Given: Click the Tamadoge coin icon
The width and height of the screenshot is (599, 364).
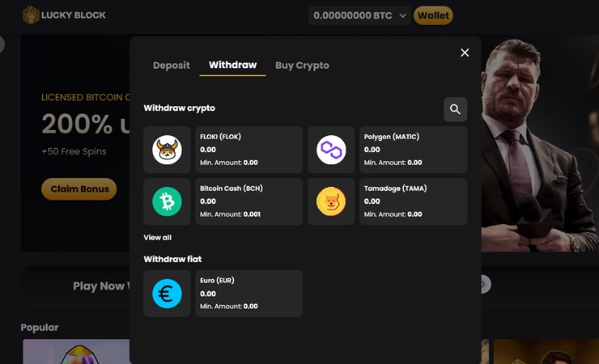Looking at the screenshot, I should [x=331, y=201].
